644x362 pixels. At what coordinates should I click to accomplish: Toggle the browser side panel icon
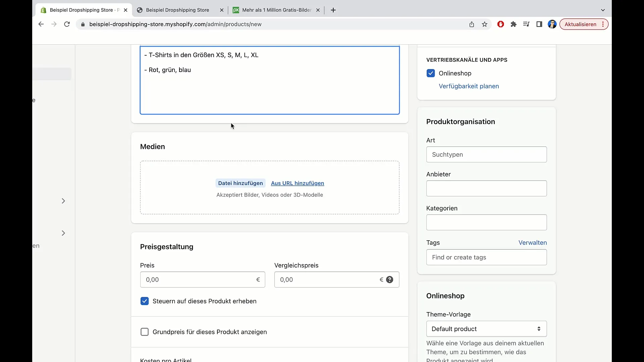pos(539,24)
